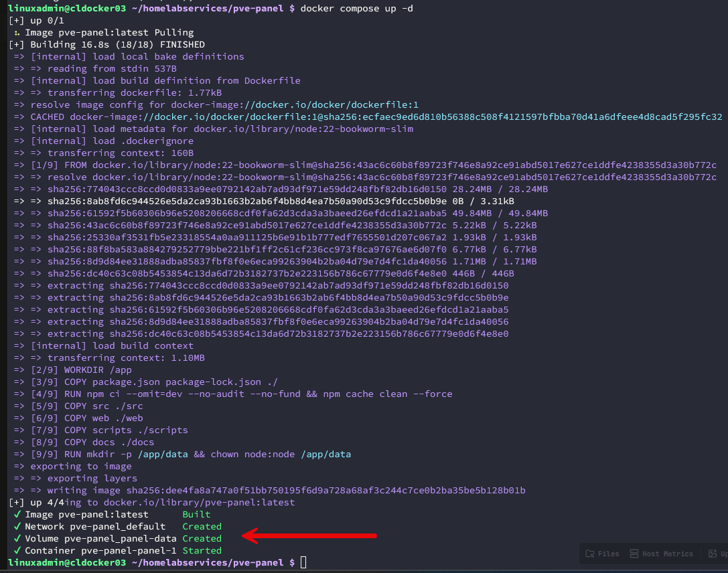This screenshot has height=573, width=728.
Task: Click 'exporting layers' line
Action: click(75, 479)
